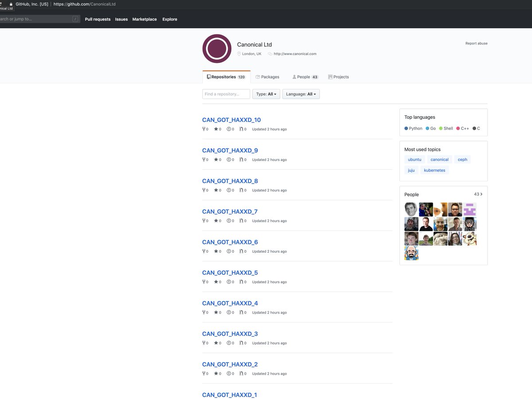Click issues icon of CAN_GOT_HAXXD_8
This screenshot has width=532, height=399.
pyautogui.click(x=229, y=191)
